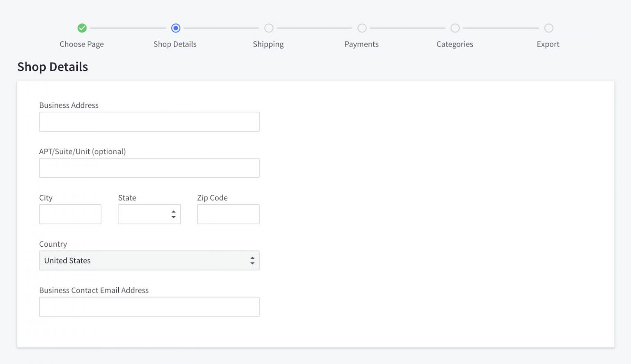Viewport: 631px width, 364px height.
Task: Click the Shop Details step label
Action: click(x=175, y=44)
